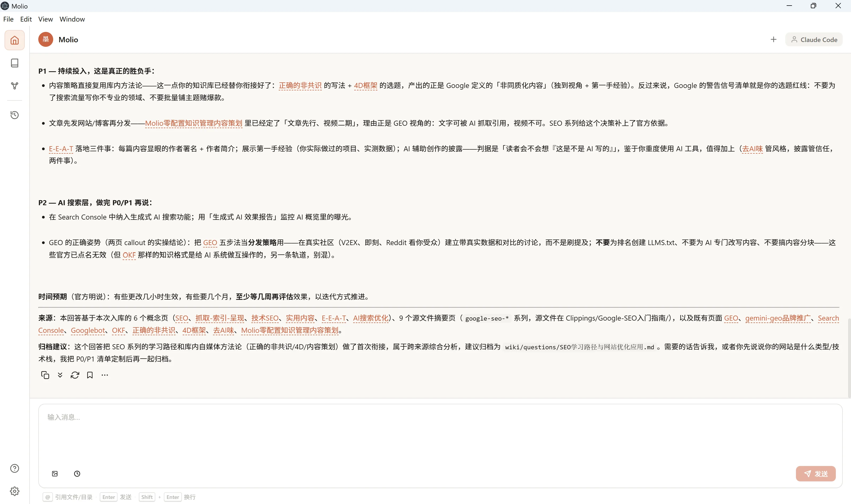The height and width of the screenshot is (504, 851).
Task: Open the knowledge graph sidebar icon
Action: point(15,86)
